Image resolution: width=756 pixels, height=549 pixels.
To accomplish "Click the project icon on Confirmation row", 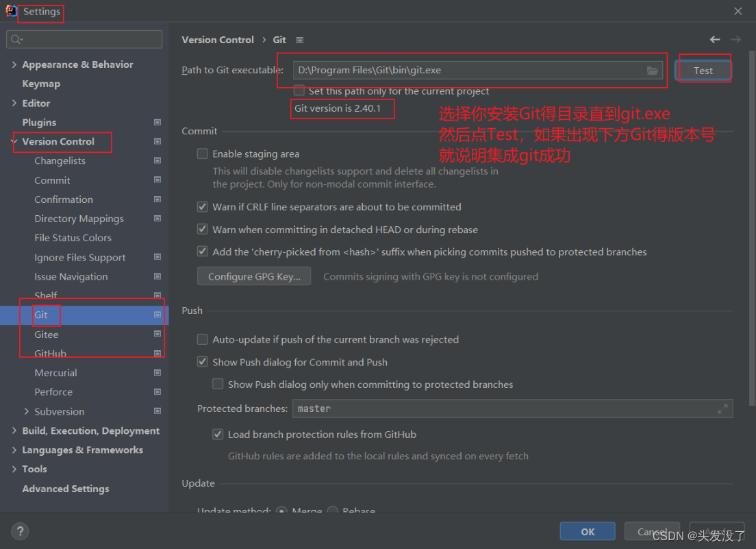I will [157, 199].
